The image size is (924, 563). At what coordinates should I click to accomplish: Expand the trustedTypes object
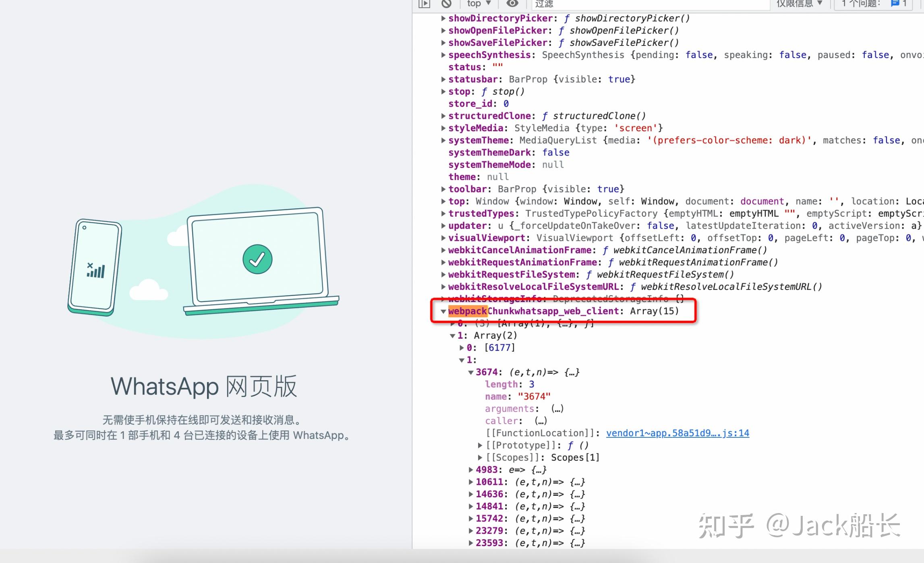pos(443,213)
